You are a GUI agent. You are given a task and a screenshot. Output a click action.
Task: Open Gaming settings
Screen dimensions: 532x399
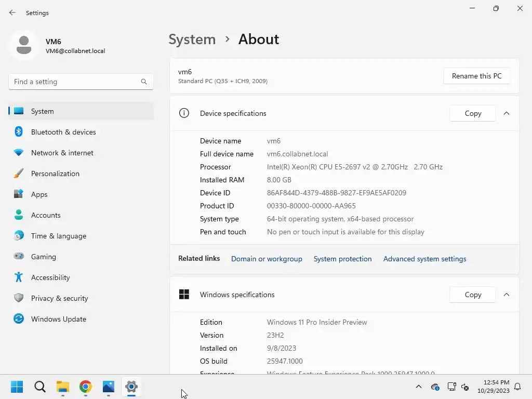81,257
